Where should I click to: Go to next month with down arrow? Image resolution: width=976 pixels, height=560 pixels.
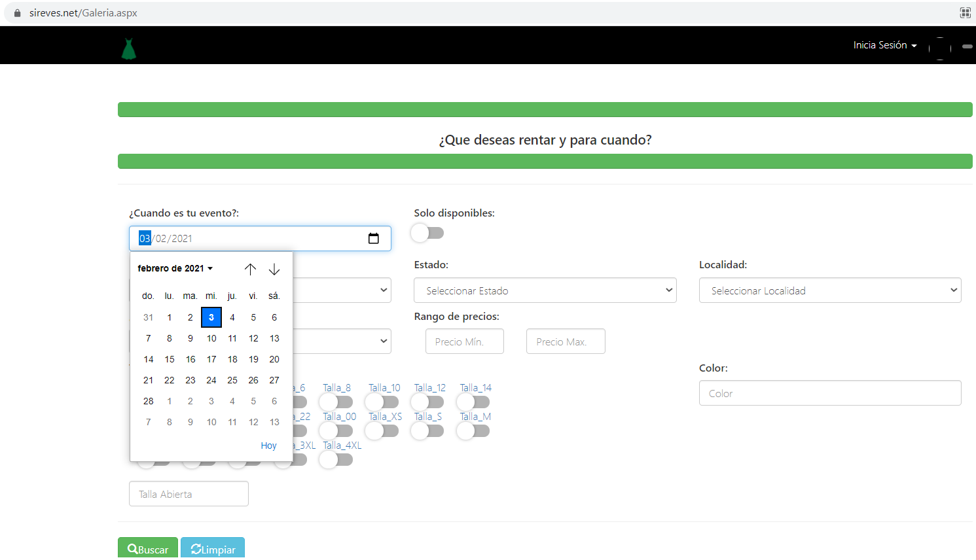coord(274,269)
